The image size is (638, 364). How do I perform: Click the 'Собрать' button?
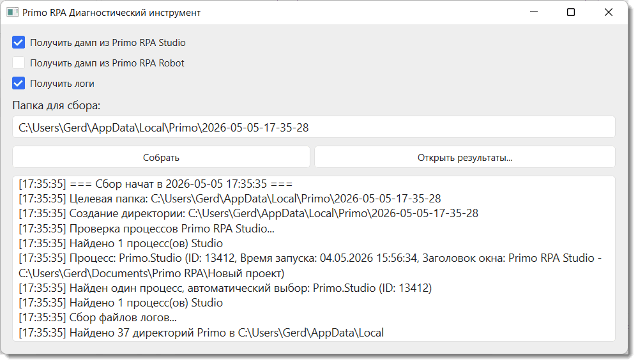pyautogui.click(x=161, y=157)
